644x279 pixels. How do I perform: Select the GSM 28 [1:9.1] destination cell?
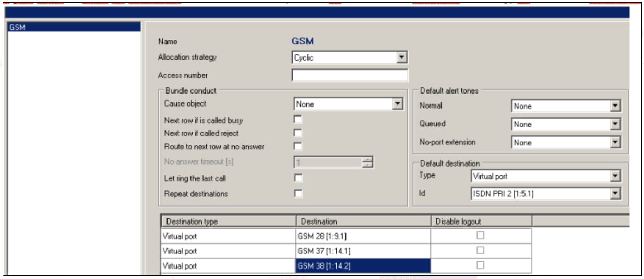click(x=363, y=236)
